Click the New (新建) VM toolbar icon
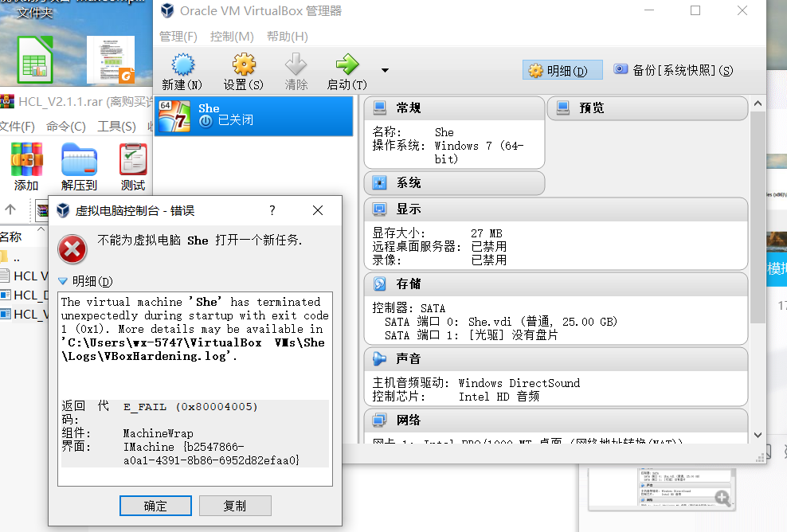This screenshot has height=532, width=787. [182, 65]
